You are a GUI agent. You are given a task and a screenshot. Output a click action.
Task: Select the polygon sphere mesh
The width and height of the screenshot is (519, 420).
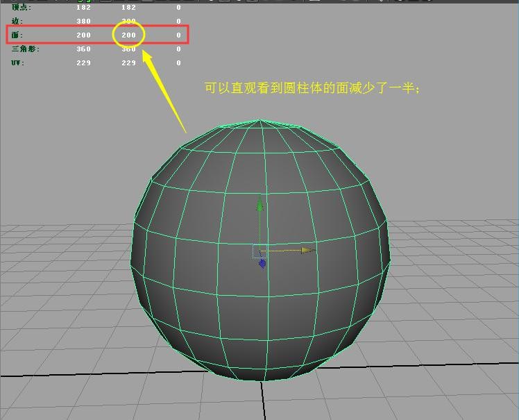[x=260, y=250]
